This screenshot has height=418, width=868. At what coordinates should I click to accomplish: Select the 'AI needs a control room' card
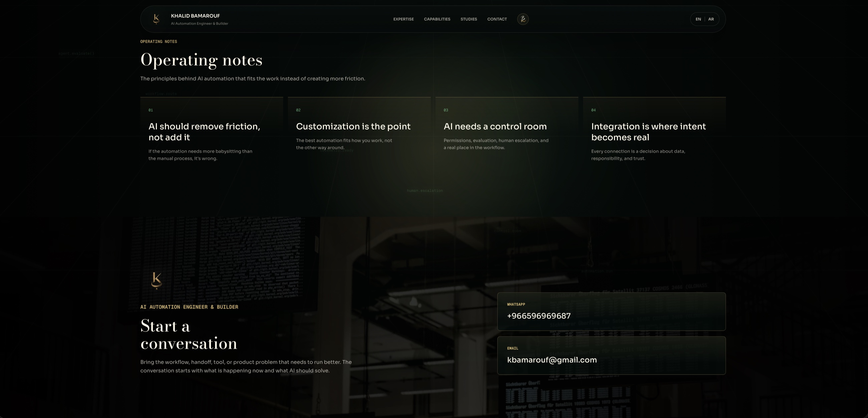tap(507, 134)
